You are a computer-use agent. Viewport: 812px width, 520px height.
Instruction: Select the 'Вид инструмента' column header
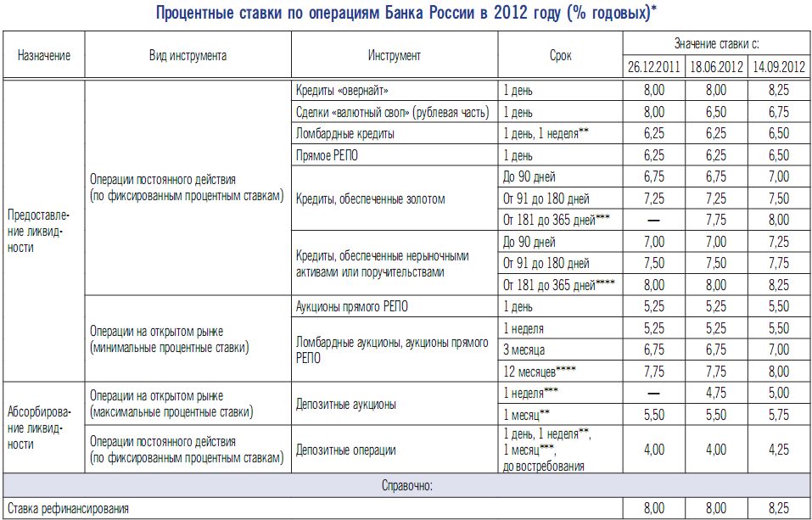point(188,55)
